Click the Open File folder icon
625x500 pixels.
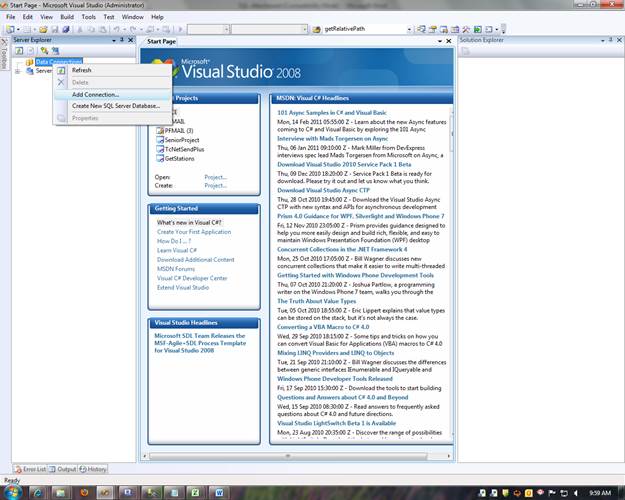click(43, 29)
